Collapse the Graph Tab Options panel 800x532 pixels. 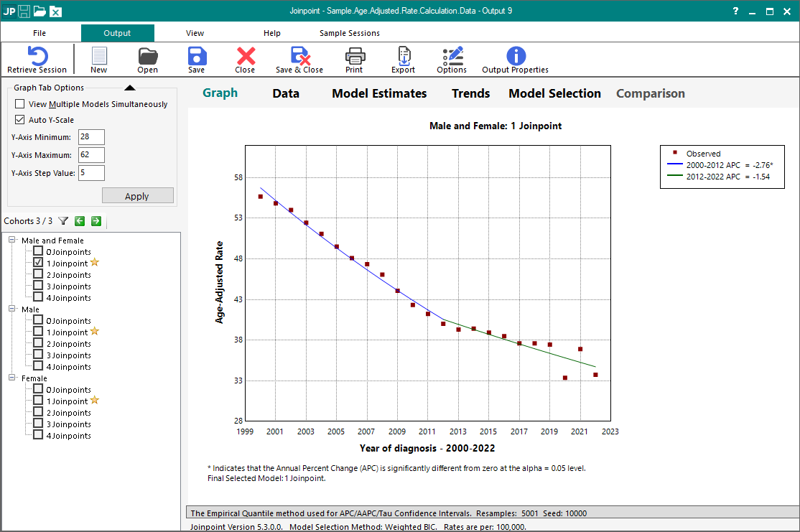tap(129, 88)
